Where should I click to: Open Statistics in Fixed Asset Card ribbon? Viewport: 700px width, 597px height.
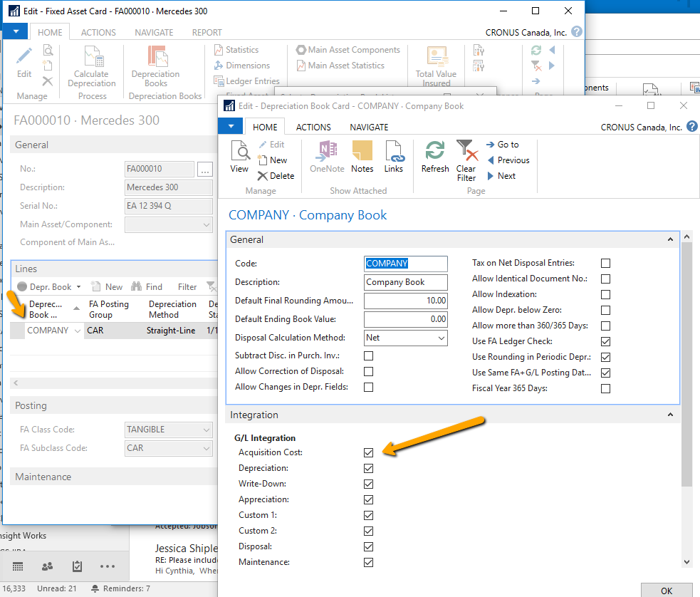point(236,50)
